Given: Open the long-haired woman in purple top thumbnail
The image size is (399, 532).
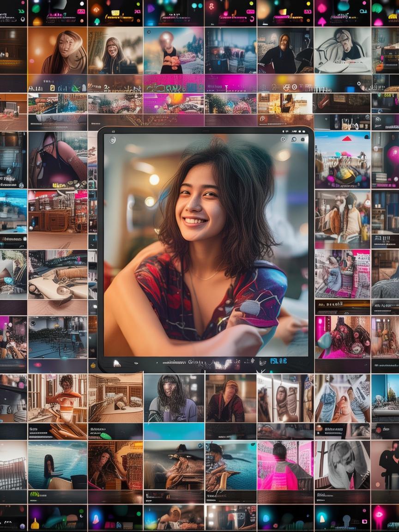Looking at the screenshot, I should click(174, 398).
